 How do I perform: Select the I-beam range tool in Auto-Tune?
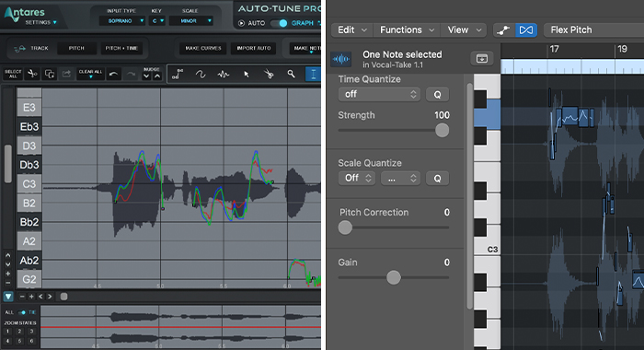click(313, 75)
